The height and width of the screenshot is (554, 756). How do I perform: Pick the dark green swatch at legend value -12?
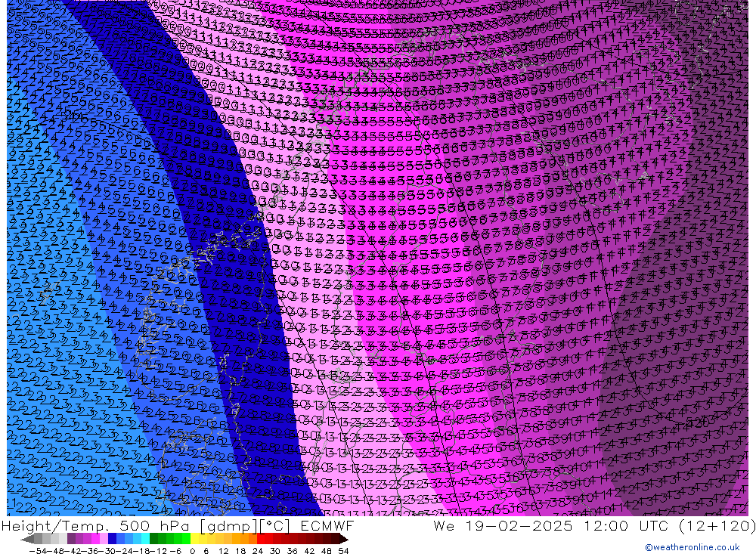point(153,539)
